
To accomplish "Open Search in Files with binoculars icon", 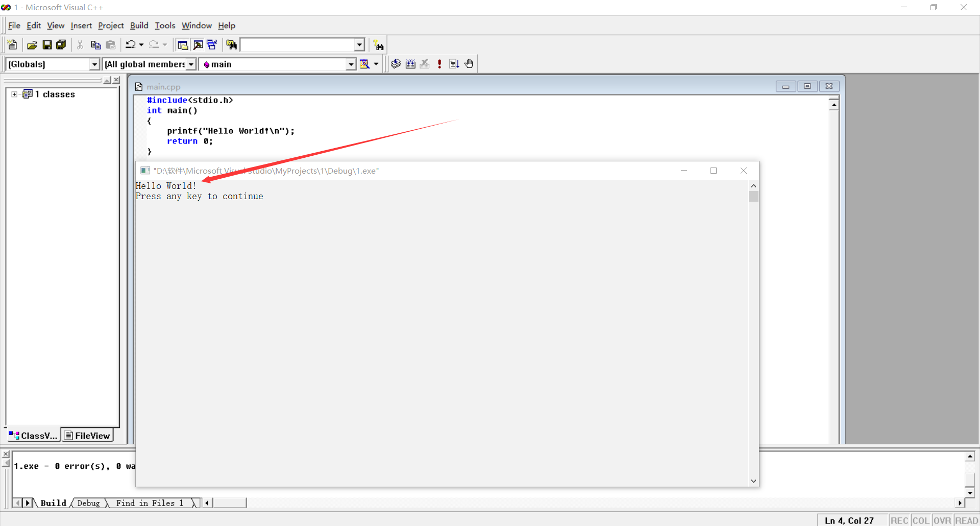I will coord(231,44).
